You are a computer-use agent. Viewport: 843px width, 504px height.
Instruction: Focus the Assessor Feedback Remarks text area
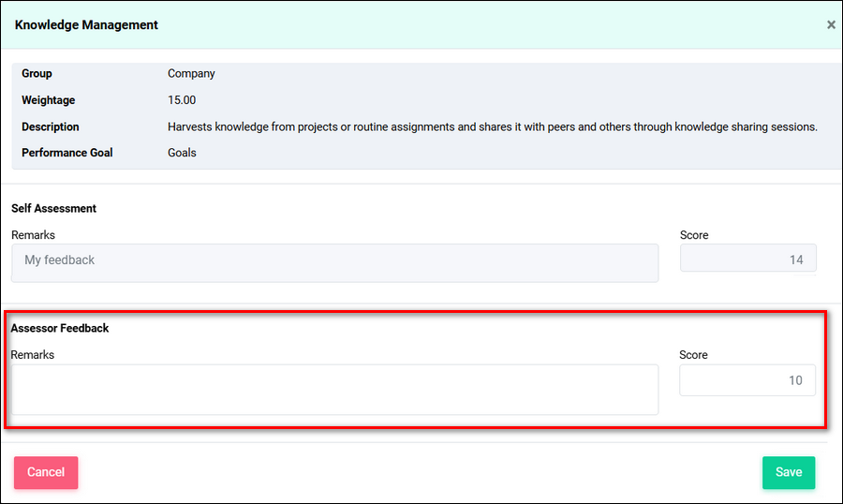tap(334, 389)
